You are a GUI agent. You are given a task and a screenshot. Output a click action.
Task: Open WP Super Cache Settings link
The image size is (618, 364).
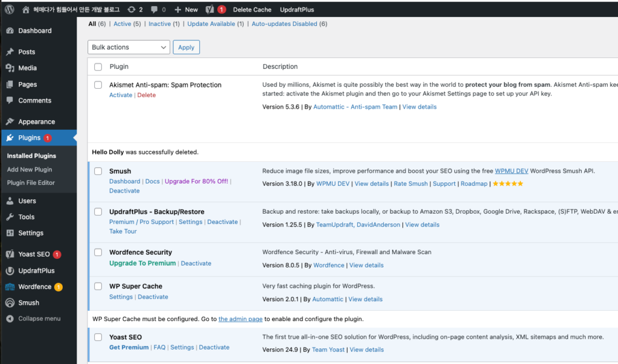pos(121,296)
